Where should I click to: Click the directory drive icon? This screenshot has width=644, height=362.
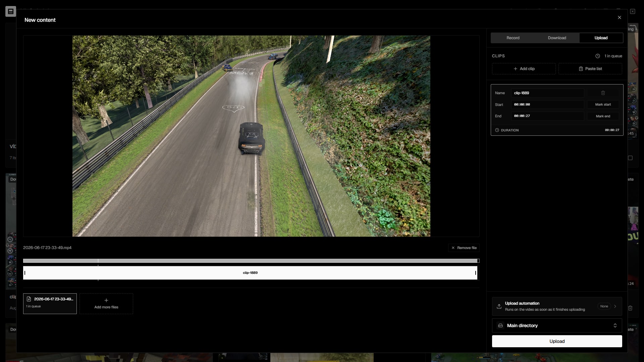coord(500,325)
